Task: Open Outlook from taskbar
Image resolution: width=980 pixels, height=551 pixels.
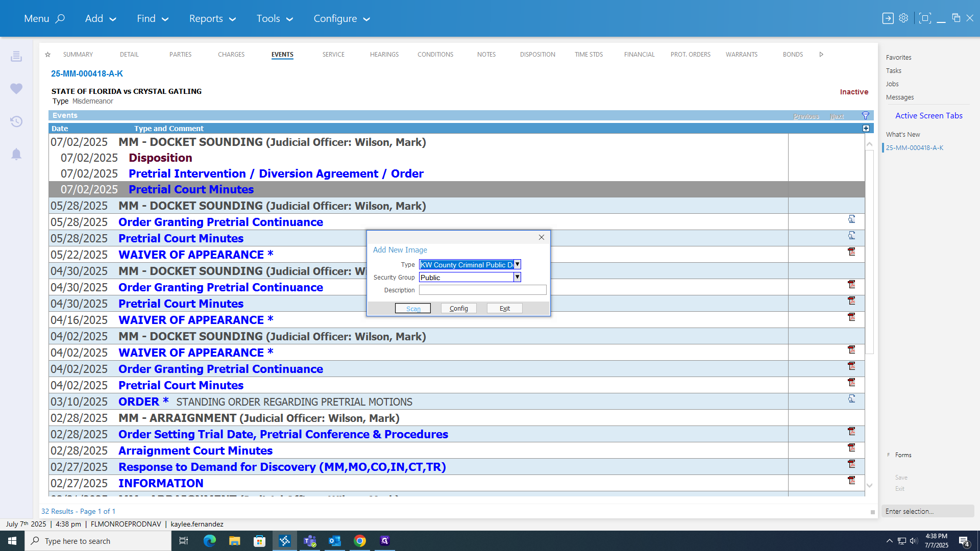Action: tap(335, 541)
